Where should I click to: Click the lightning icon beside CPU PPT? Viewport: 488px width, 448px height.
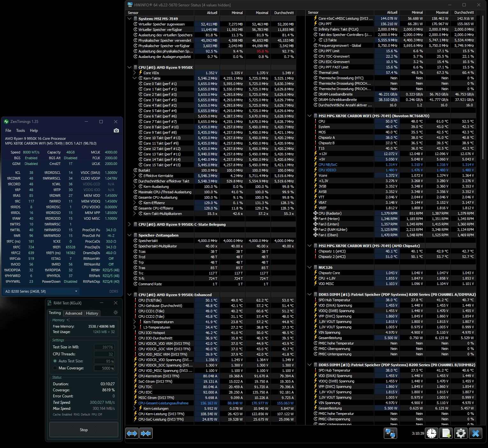316,24
